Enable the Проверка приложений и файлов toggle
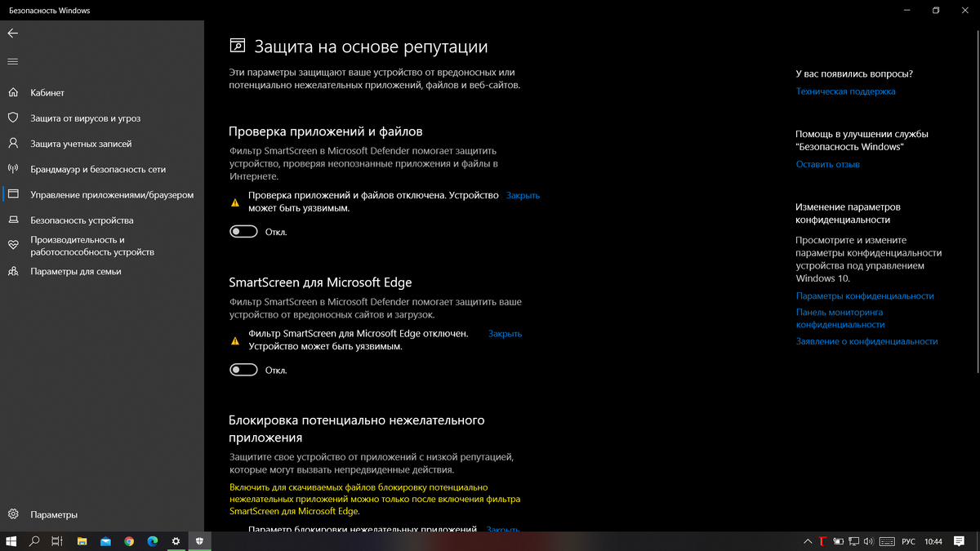The height and width of the screenshot is (551, 980). tap(243, 232)
